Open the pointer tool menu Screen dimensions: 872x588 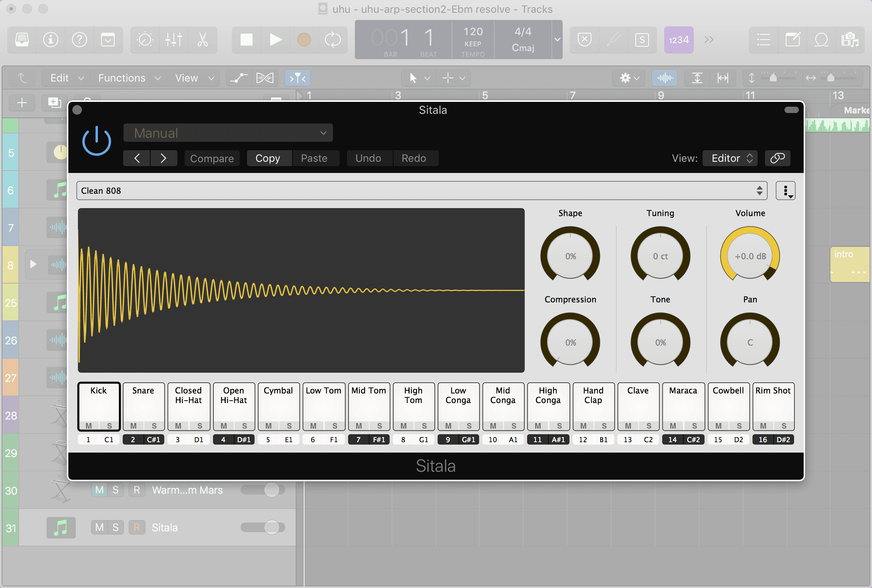click(418, 78)
